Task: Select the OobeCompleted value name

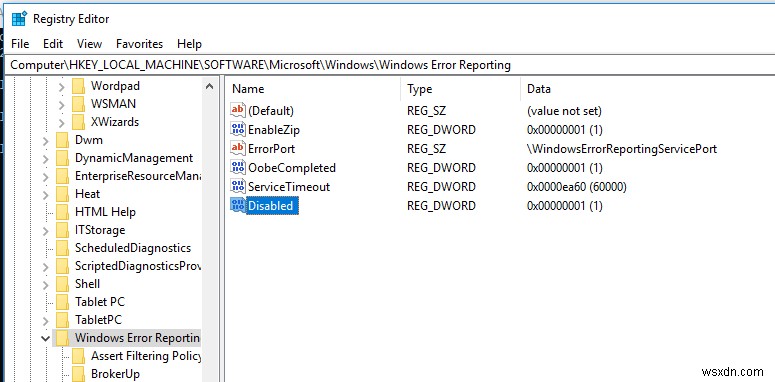Action: coord(292,168)
